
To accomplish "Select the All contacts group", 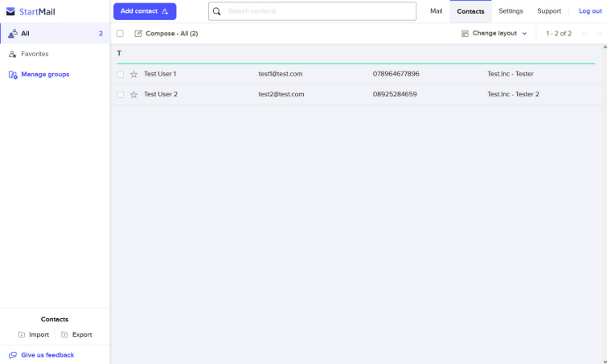I will [x=55, y=33].
